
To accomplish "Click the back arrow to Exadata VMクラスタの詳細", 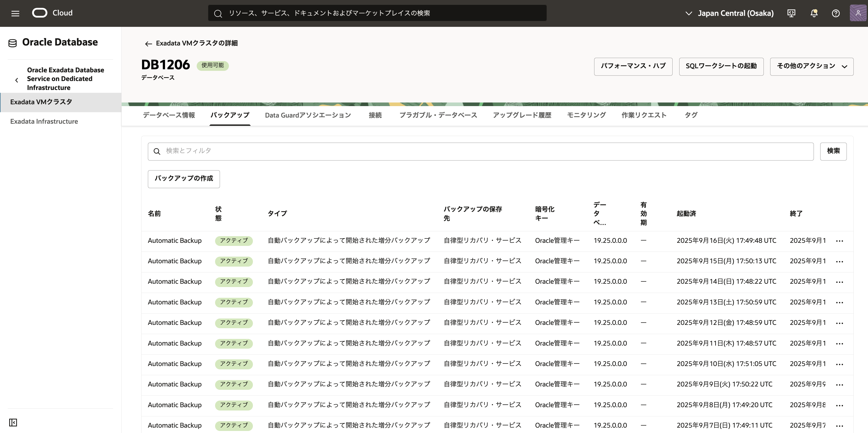I will coord(148,43).
